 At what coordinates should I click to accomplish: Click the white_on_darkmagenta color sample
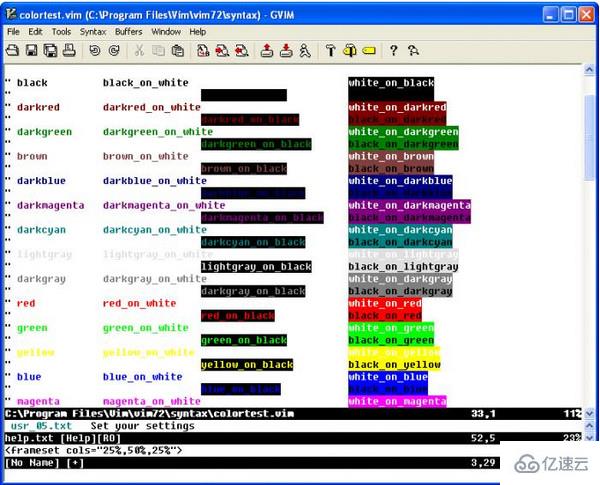(x=409, y=205)
